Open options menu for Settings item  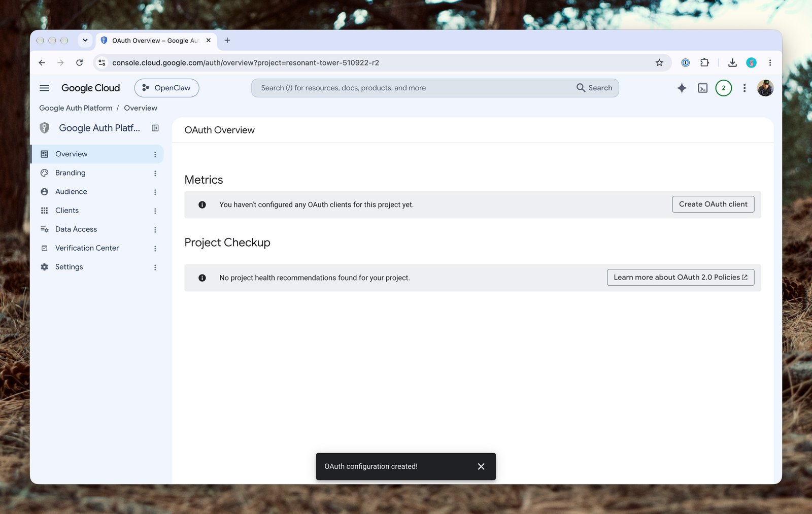(x=155, y=267)
